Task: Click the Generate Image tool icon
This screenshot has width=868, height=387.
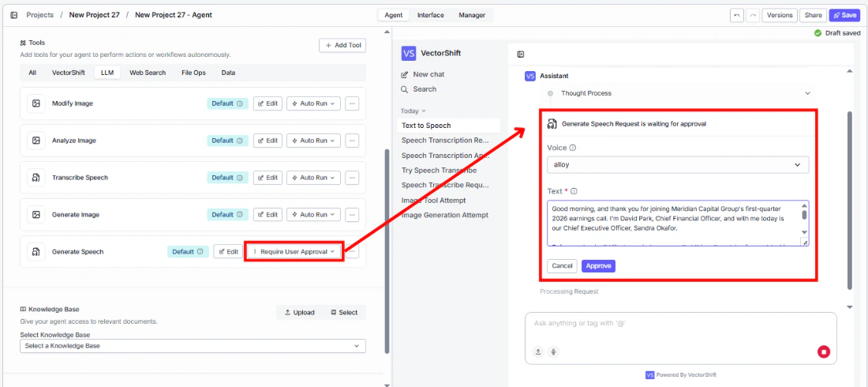Action: click(x=36, y=215)
